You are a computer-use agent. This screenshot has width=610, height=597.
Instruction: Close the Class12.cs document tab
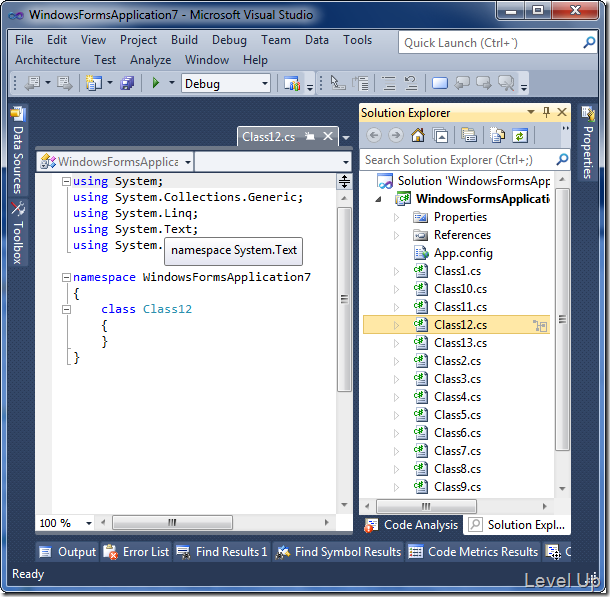point(328,137)
